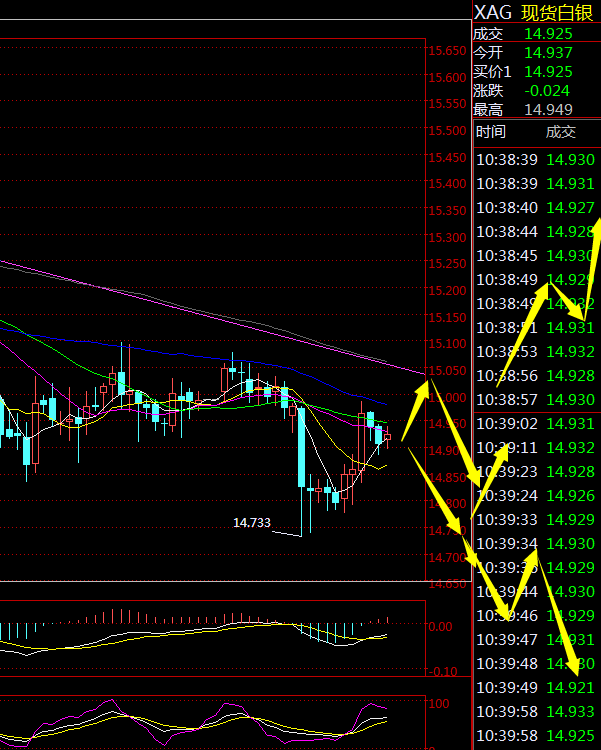Viewport: 601px width, 750px height.
Task: Click price 14.925 in the last tick row
Action: [x=570, y=735]
